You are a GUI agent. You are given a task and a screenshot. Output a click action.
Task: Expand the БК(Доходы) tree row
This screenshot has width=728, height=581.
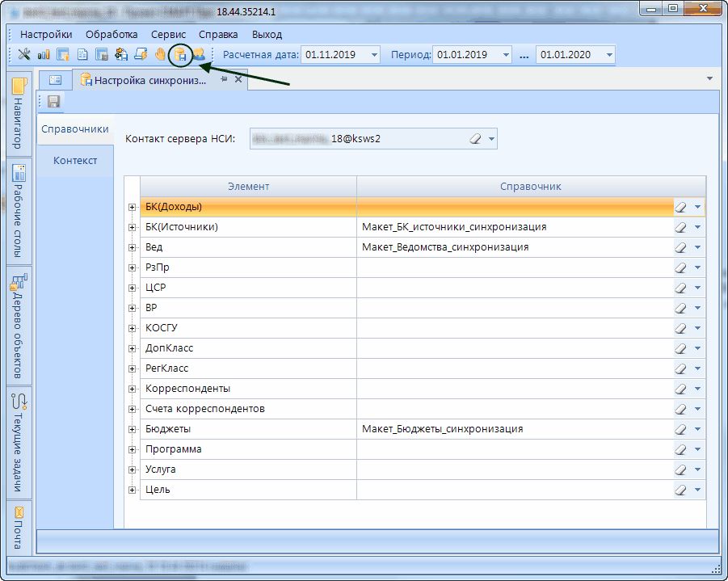pyautogui.click(x=132, y=207)
